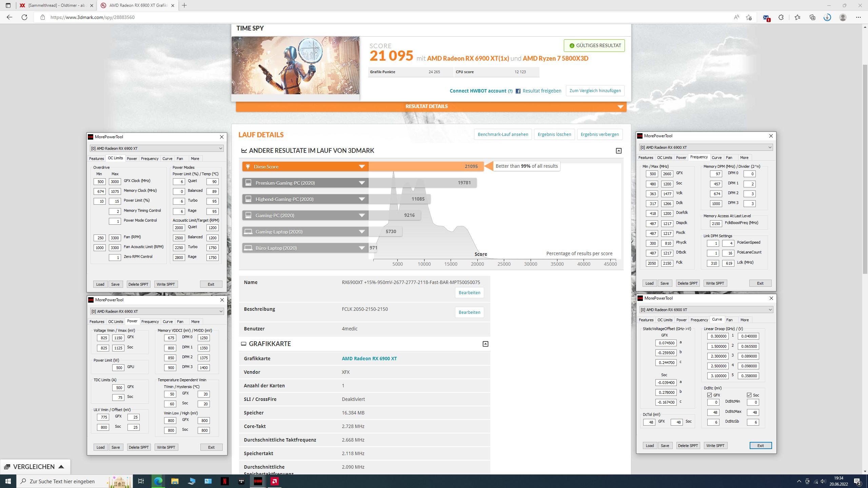Click Write SPPT in Curve window
868x488 pixels.
click(x=715, y=446)
